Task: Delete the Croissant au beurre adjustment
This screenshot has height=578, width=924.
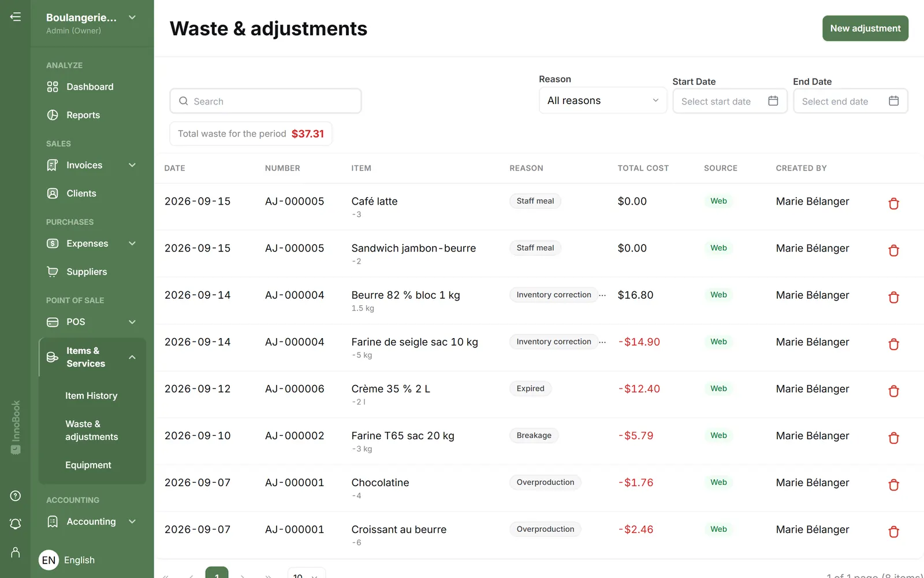Action: [893, 531]
